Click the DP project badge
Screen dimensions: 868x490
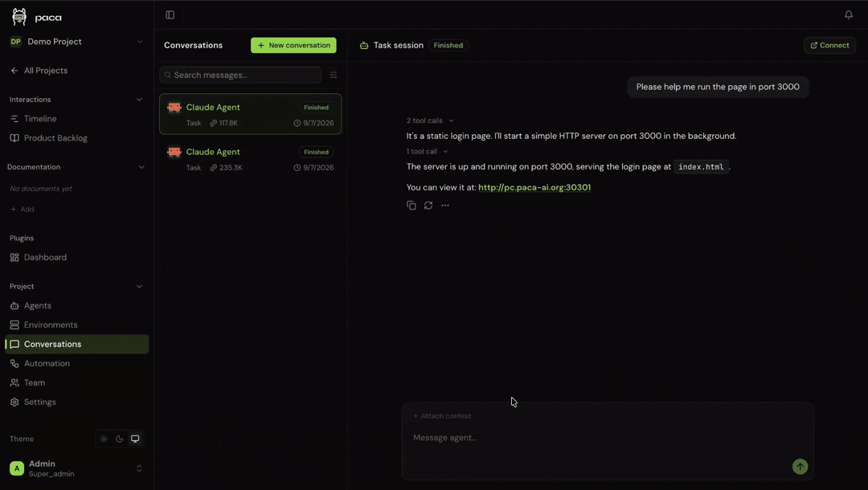point(15,42)
